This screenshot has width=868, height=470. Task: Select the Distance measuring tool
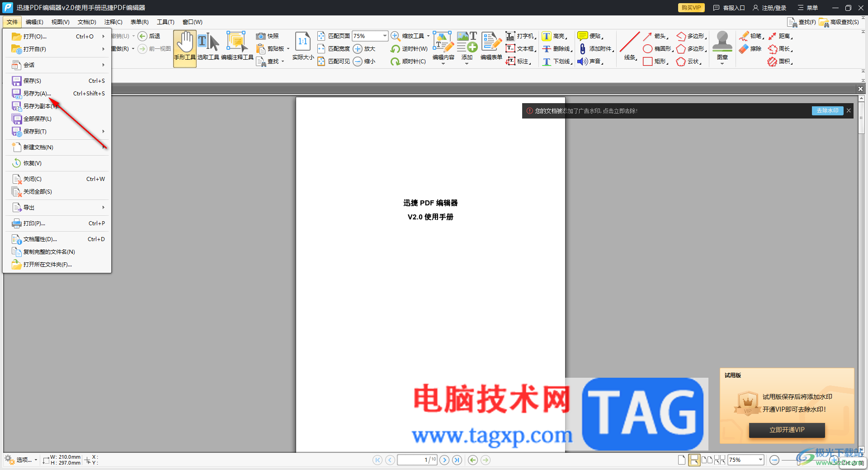click(x=780, y=36)
